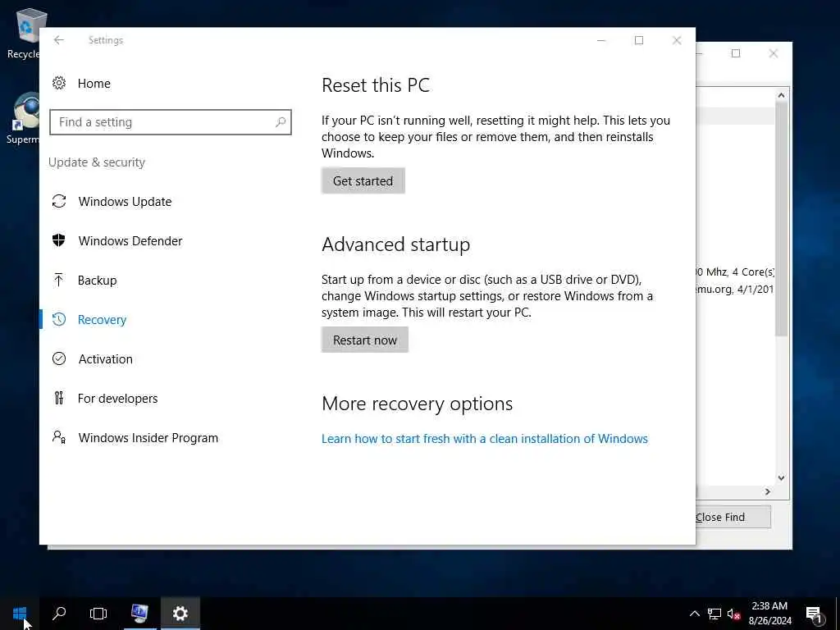Open taskbar search magnifier
840x630 pixels.
click(59, 614)
